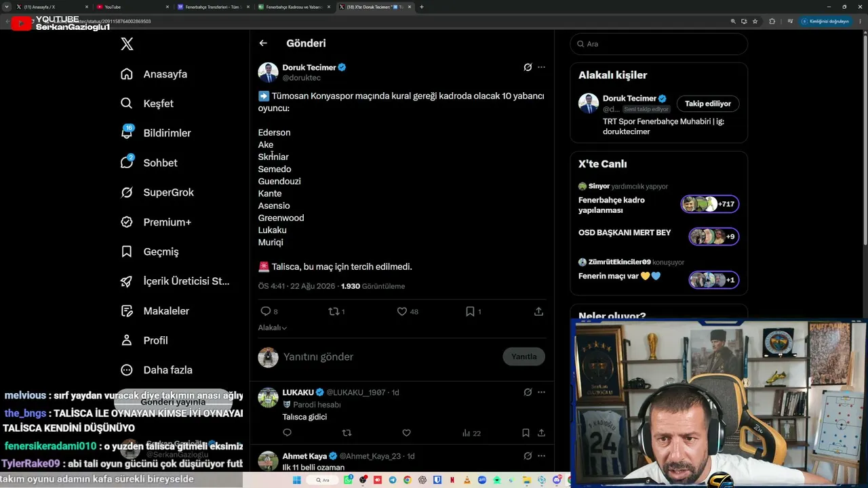
Task: Open Grok icon on Doruk Tecimer's post
Action: [528, 67]
